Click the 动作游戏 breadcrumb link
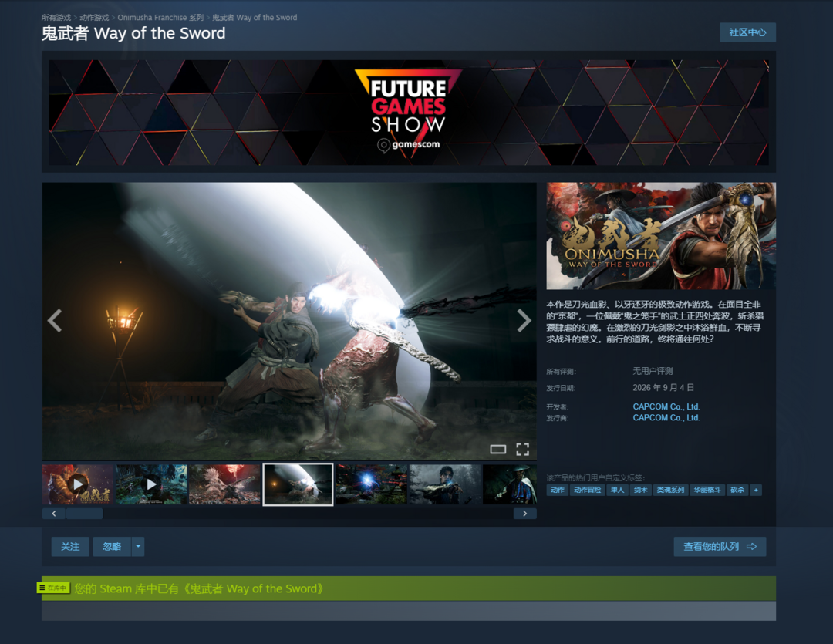833x644 pixels. tap(94, 18)
